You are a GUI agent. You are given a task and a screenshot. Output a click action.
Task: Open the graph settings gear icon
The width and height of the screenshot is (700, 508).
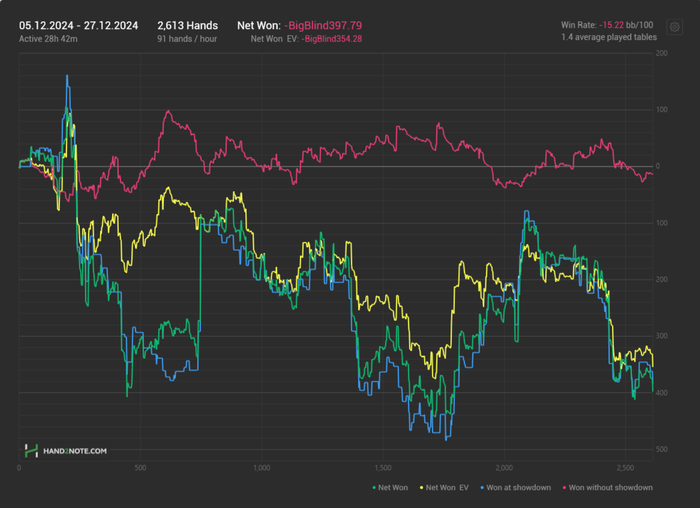click(674, 27)
